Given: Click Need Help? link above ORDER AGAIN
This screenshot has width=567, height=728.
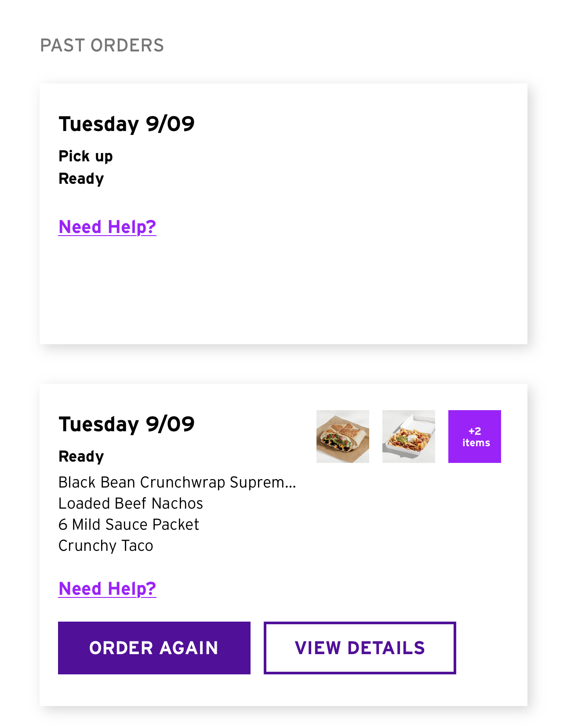Looking at the screenshot, I should 107,589.
